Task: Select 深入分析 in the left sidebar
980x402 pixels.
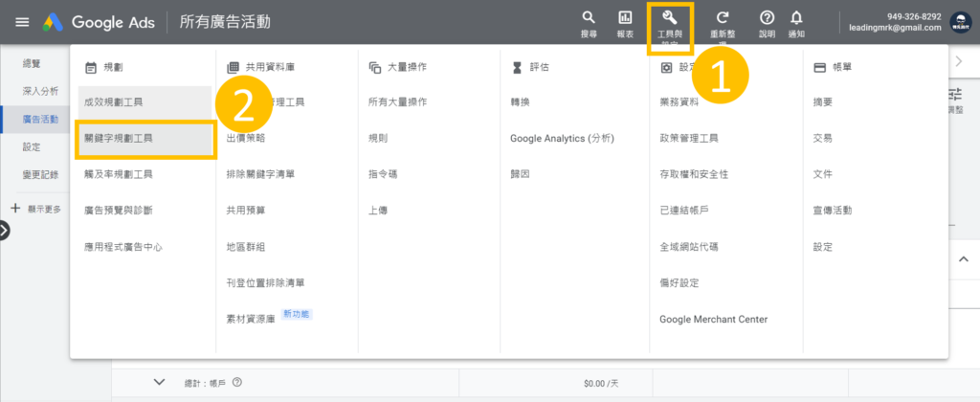Action: pyautogui.click(x=40, y=91)
